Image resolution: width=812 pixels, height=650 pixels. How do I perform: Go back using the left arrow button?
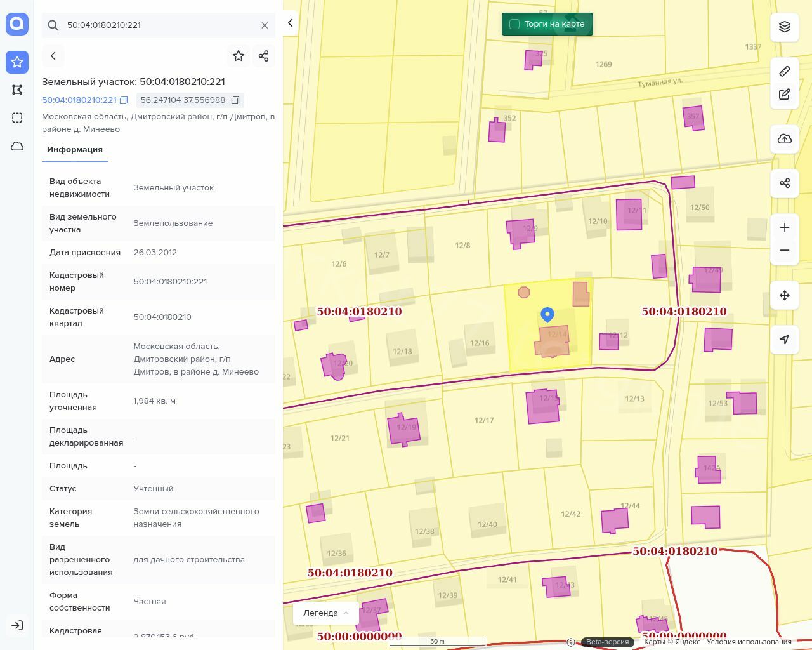pyautogui.click(x=53, y=56)
